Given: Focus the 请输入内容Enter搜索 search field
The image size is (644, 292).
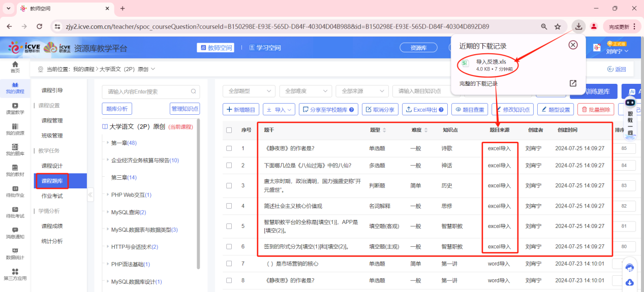Looking at the screenshot, I should 146,92.
